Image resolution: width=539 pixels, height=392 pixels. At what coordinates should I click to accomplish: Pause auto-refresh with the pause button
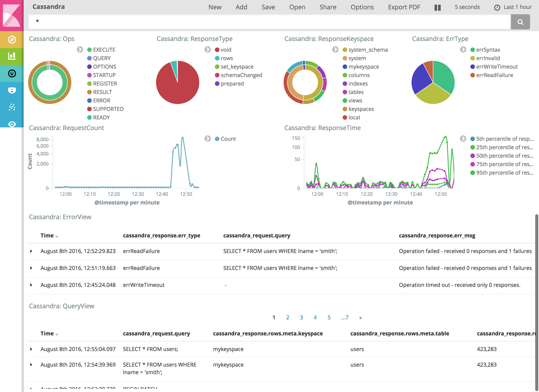[437, 7]
